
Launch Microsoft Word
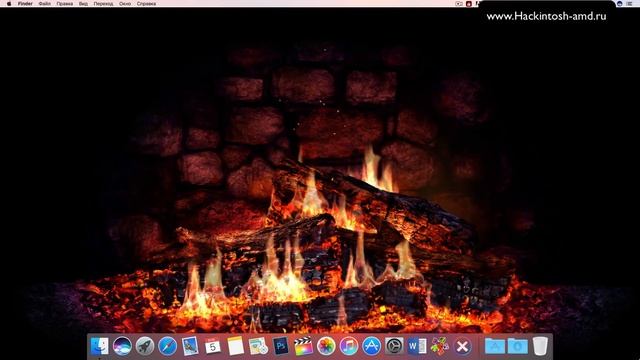click(x=417, y=347)
